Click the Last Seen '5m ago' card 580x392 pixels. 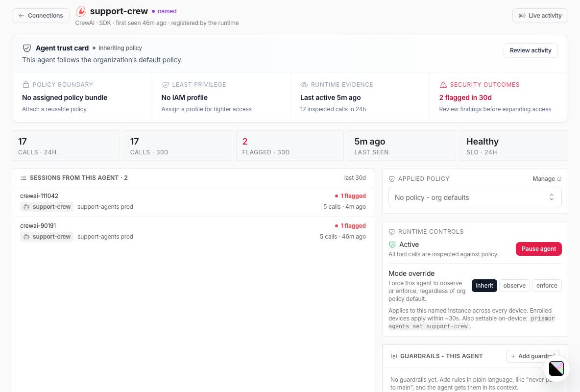[402, 146]
